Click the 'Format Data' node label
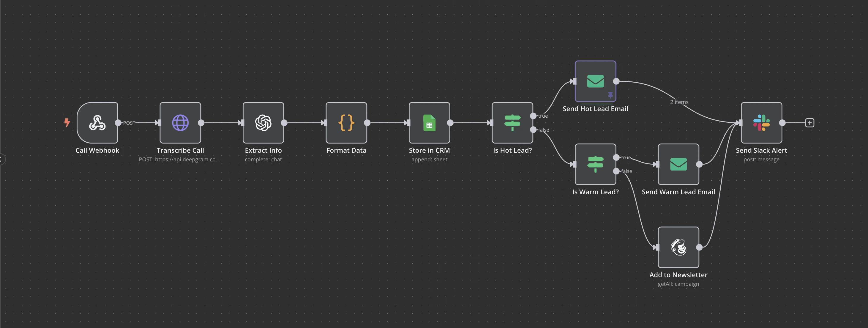The image size is (868, 328). [x=346, y=150]
